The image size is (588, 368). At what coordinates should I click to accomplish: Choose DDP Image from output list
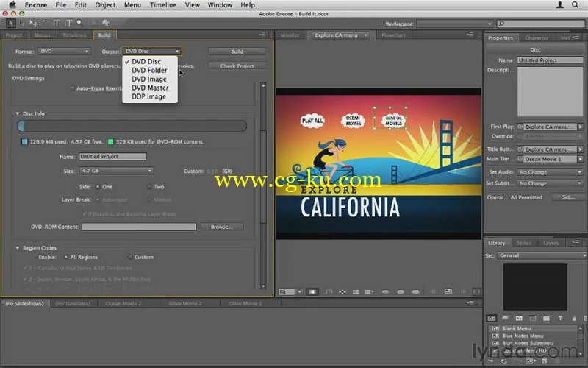[x=150, y=96]
